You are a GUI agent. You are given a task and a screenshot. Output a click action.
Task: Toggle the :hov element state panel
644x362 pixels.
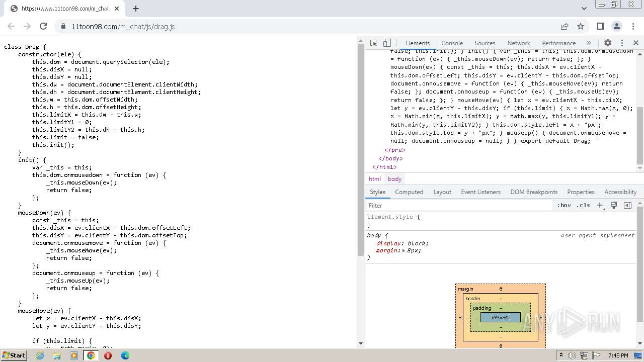563,206
